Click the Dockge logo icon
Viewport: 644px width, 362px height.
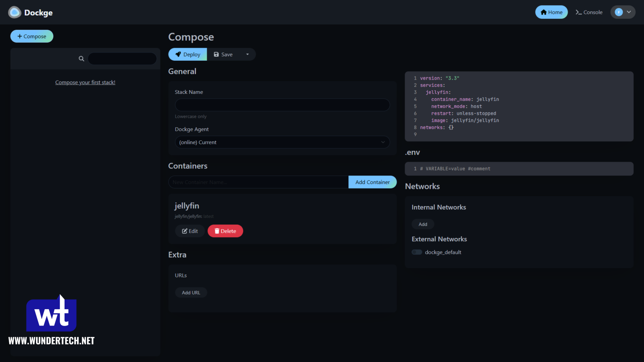coord(14,12)
